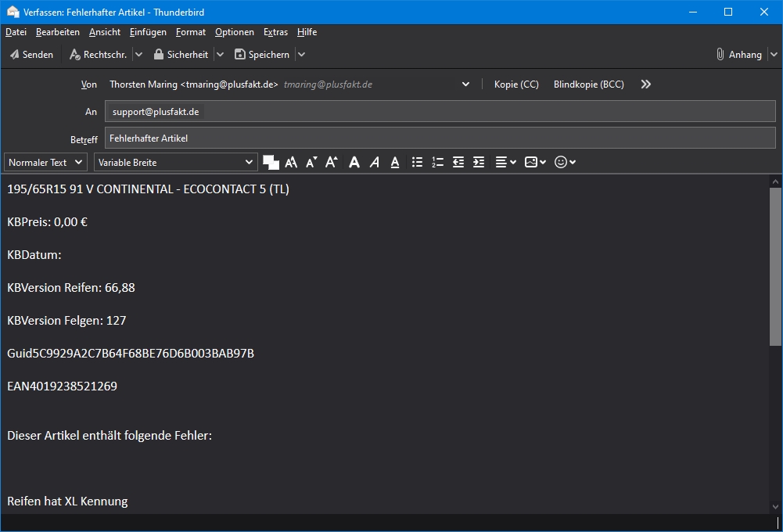Add a Kopie (CC) field
The image size is (783, 532).
[516, 84]
